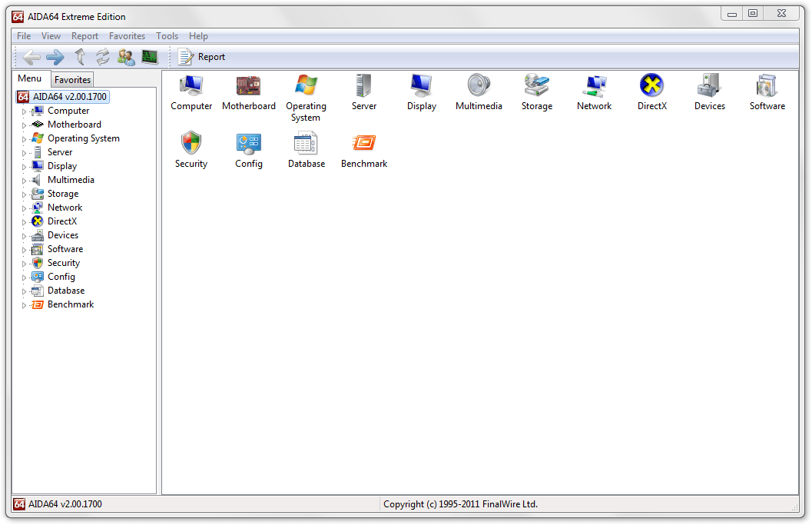812x525 pixels.
Task: Select Security in the tree
Action: click(x=64, y=264)
